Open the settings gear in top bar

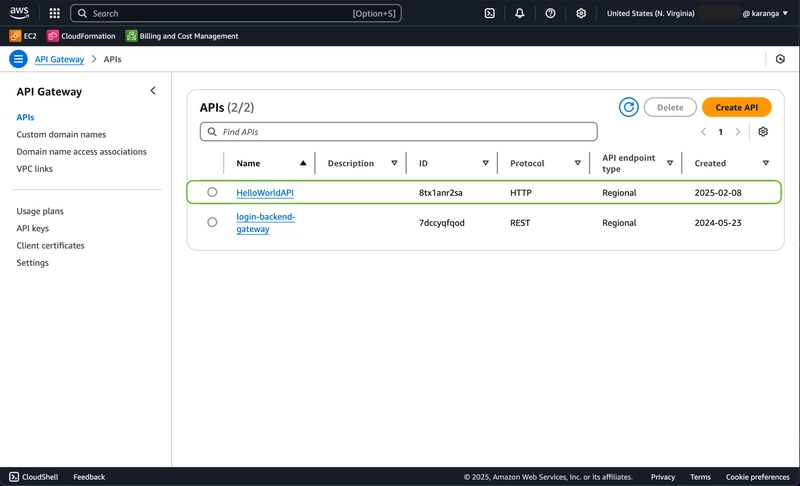pyautogui.click(x=581, y=13)
